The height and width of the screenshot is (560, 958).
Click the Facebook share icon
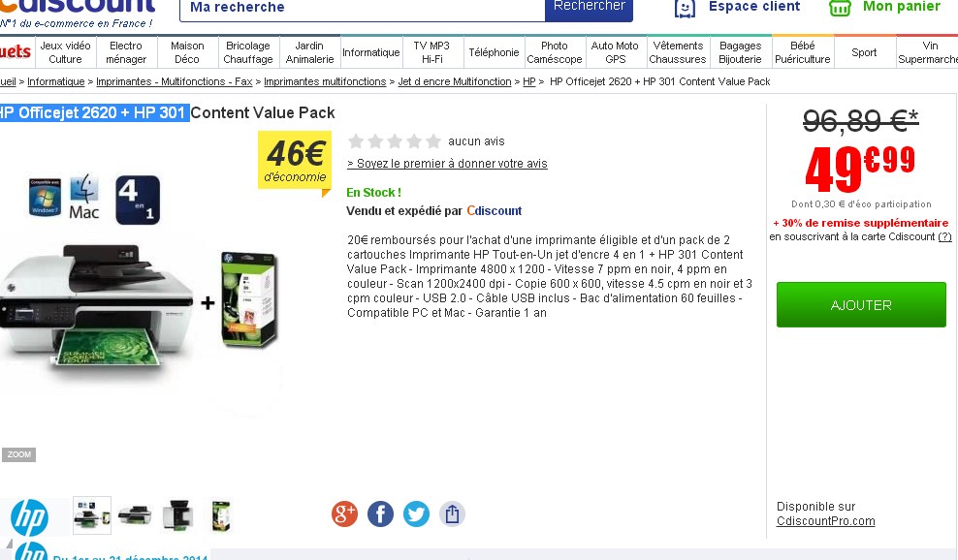point(380,514)
